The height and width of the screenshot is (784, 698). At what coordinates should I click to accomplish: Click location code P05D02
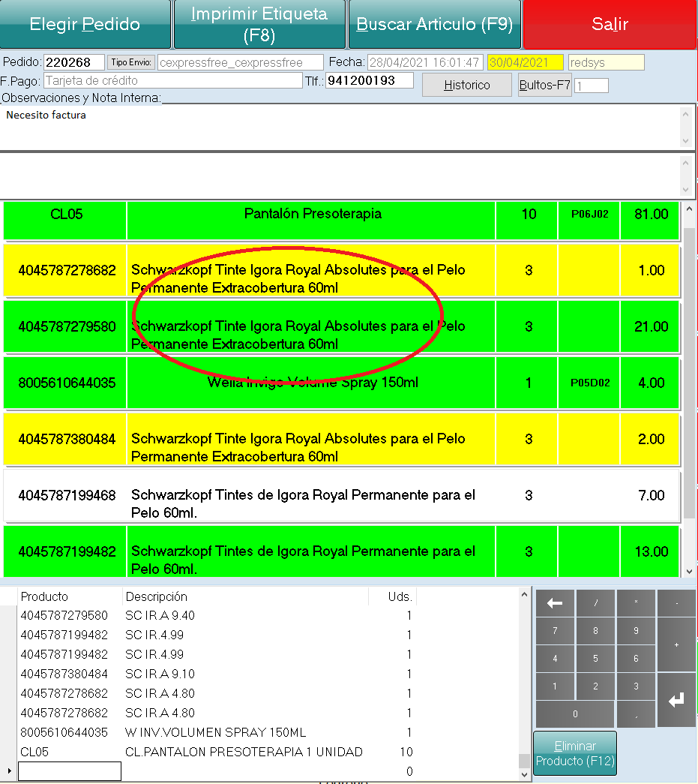590,383
